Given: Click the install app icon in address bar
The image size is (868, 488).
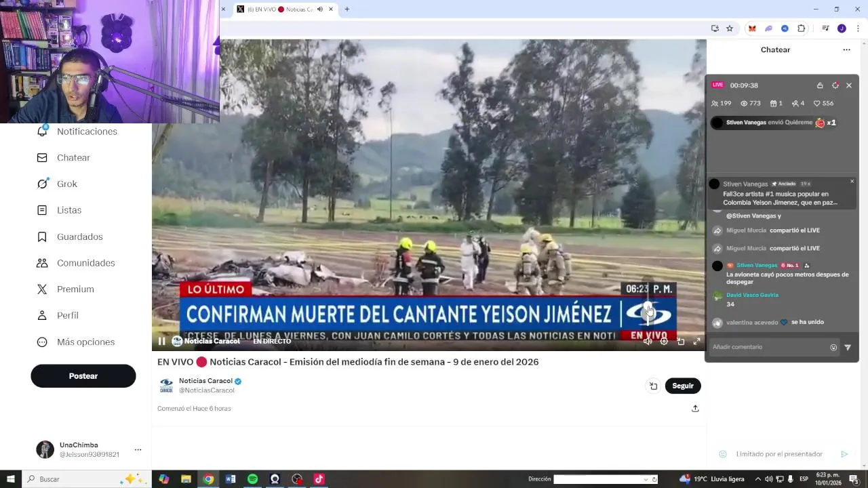Looking at the screenshot, I should [x=715, y=28].
